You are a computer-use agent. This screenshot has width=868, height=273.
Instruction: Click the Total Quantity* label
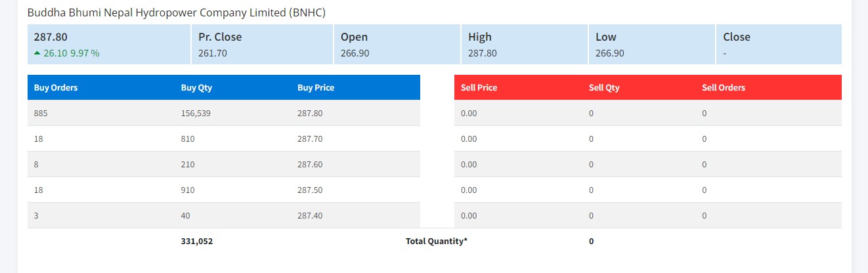tap(437, 241)
